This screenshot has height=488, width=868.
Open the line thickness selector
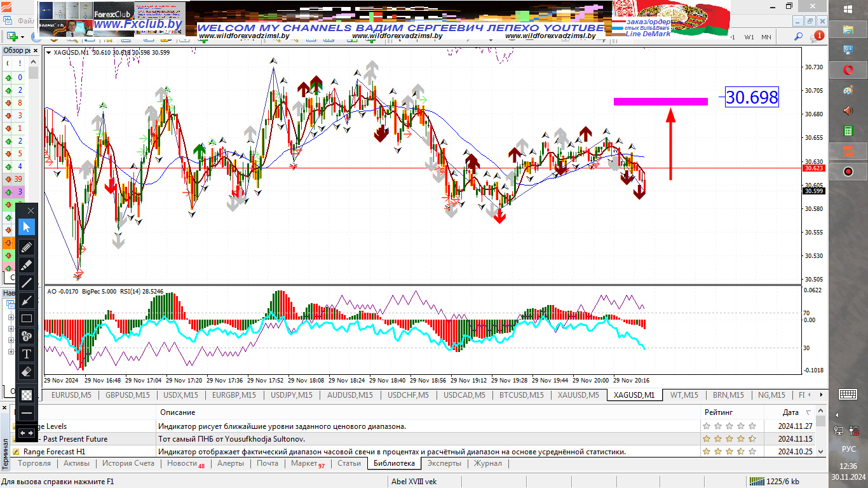coord(27,413)
